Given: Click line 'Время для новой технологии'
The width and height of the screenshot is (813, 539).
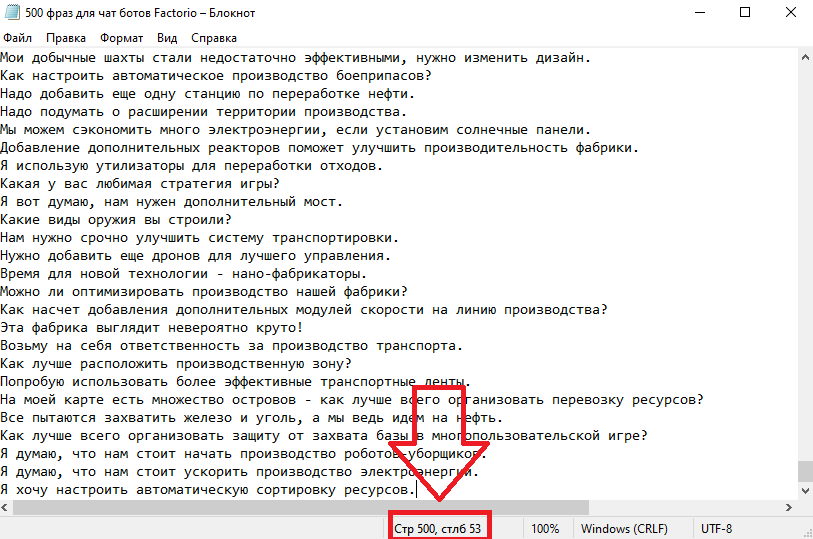Looking at the screenshot, I should 184,274.
